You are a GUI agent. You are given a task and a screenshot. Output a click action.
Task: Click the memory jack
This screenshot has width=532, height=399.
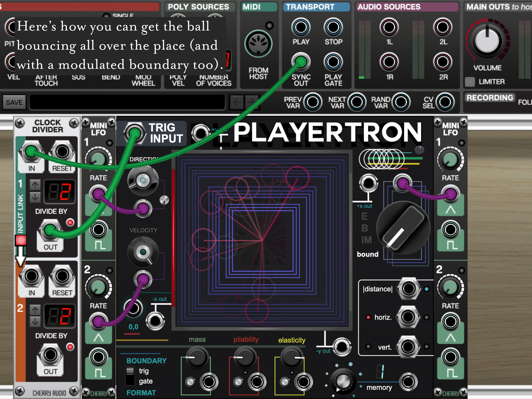click(408, 382)
